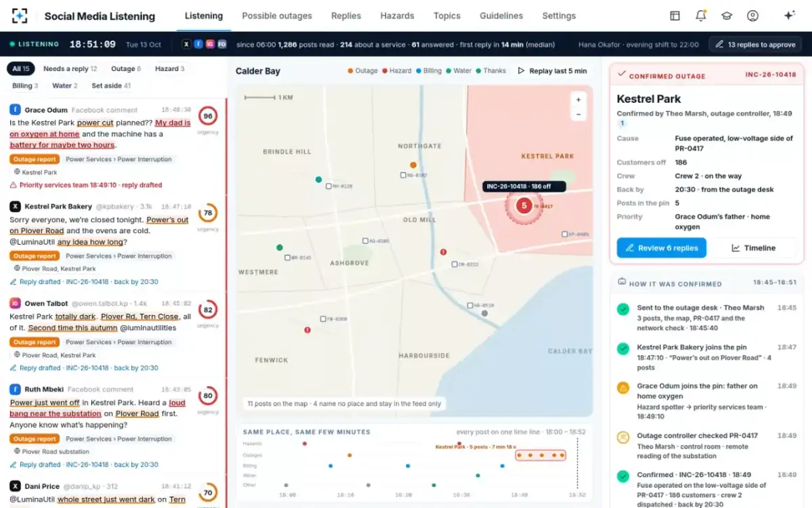
Task: Open the user account icon
Action: 752,16
